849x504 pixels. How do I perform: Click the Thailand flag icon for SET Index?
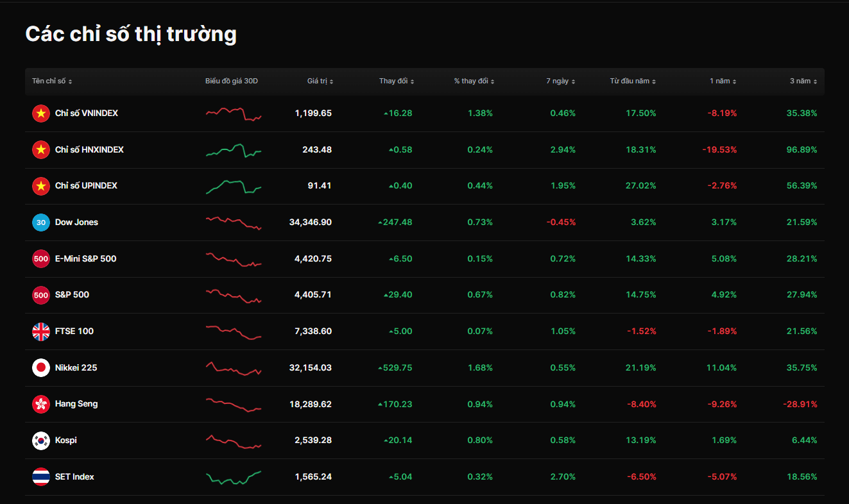tap(41, 477)
